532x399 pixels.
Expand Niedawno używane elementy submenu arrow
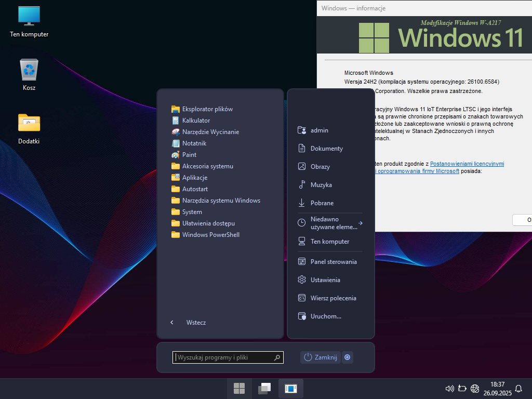point(361,223)
